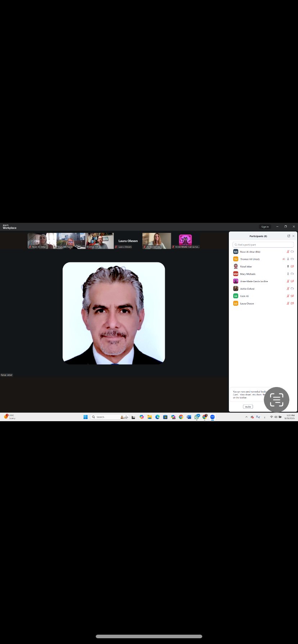The width and height of the screenshot is (298, 644).
Task: Click Fatin Ali's disabled camera icon
Action: click(x=292, y=296)
